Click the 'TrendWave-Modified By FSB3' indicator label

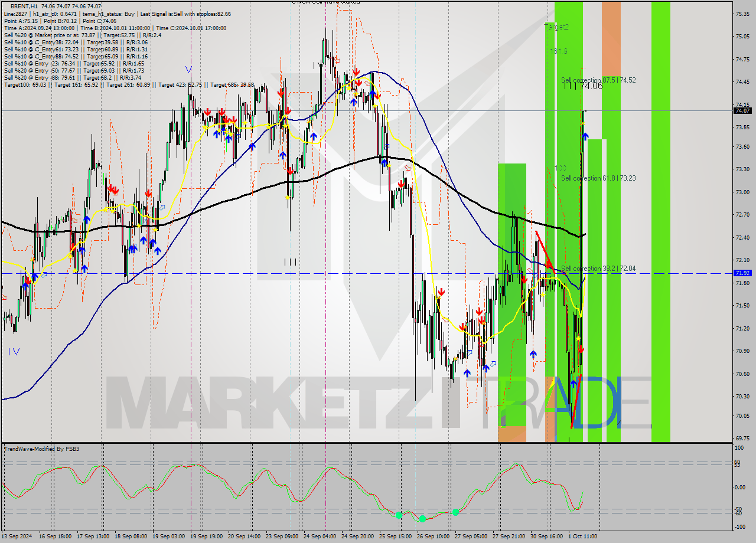pyautogui.click(x=42, y=449)
